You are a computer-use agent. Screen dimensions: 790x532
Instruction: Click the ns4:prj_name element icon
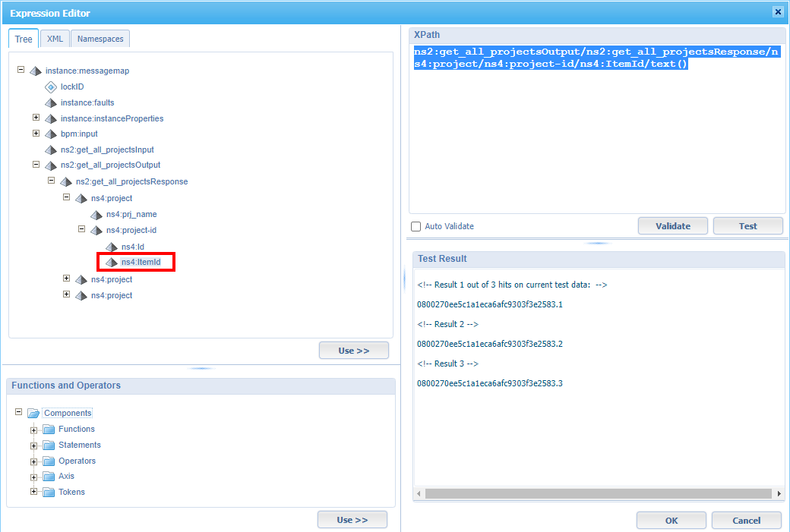[96, 214]
